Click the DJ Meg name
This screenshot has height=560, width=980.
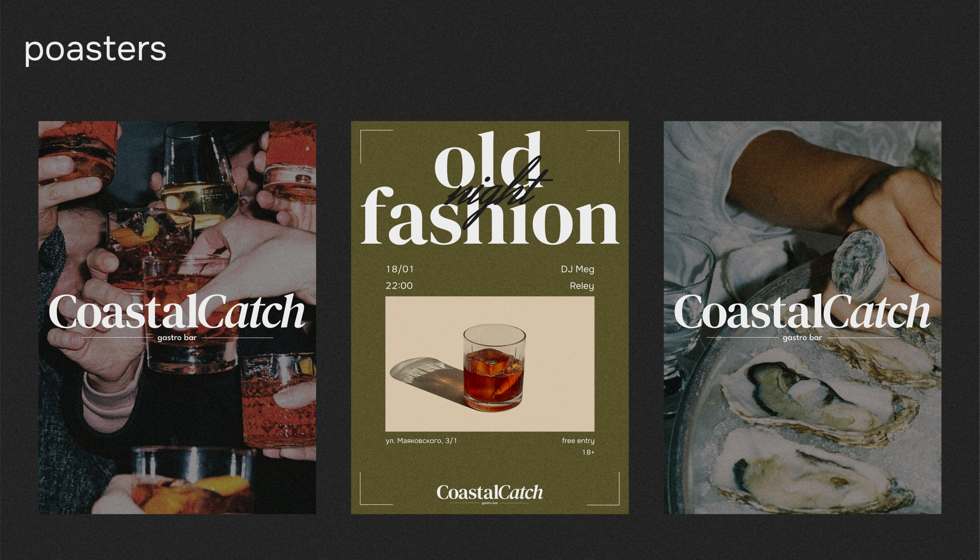(578, 269)
